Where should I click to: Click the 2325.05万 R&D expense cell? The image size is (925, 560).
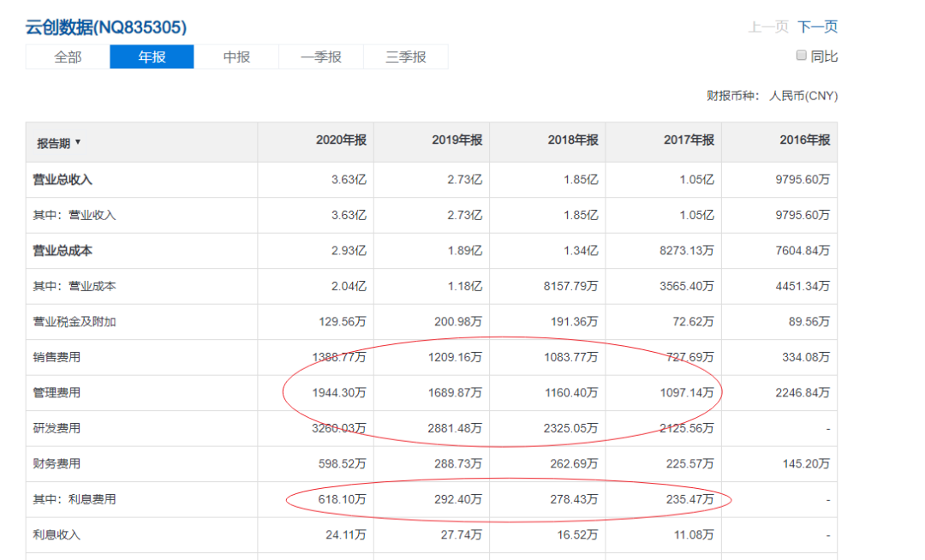click(571, 428)
